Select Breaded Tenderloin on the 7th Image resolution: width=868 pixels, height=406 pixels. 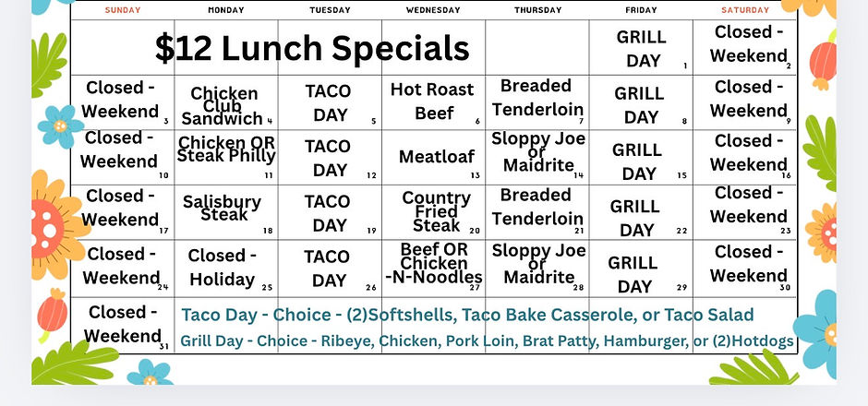pyautogui.click(x=537, y=102)
